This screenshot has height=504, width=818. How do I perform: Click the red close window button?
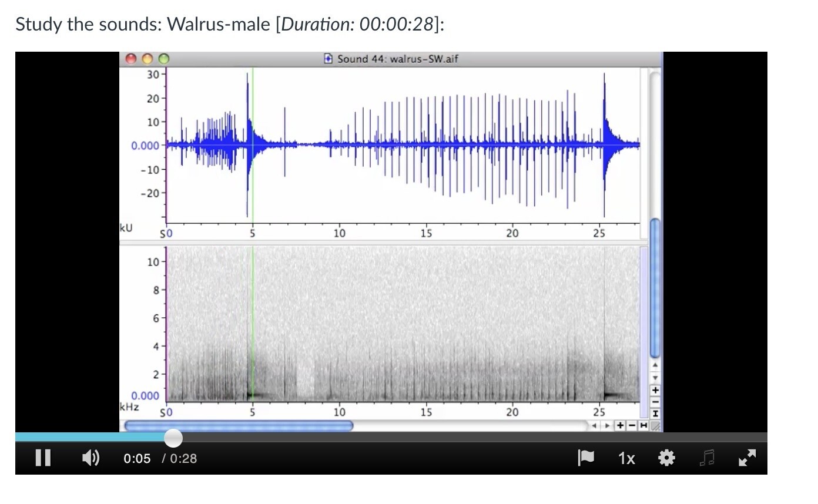pos(131,59)
